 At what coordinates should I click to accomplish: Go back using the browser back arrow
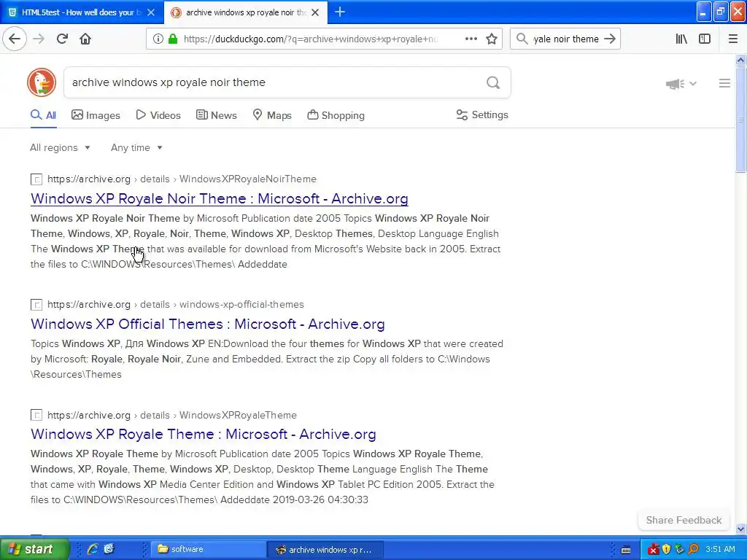click(15, 39)
